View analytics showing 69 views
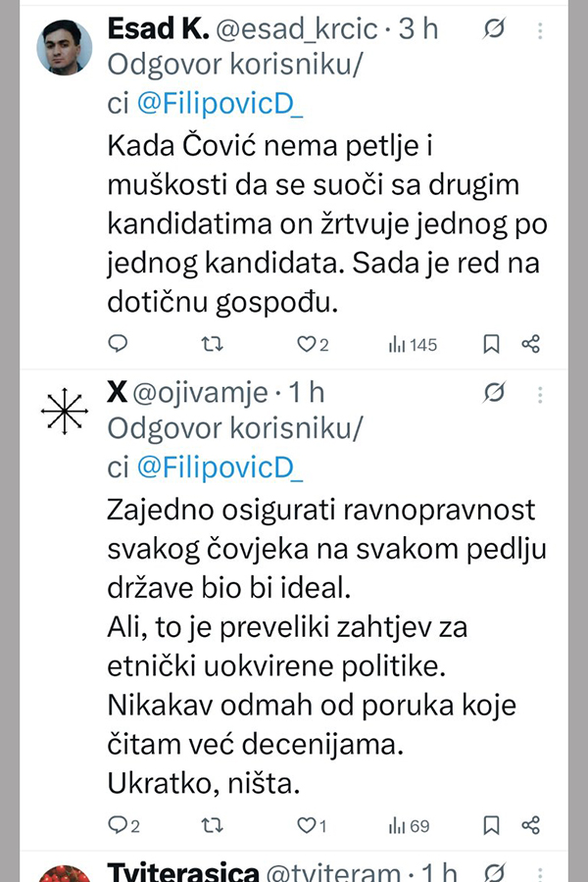The image size is (588, 882). (x=409, y=825)
